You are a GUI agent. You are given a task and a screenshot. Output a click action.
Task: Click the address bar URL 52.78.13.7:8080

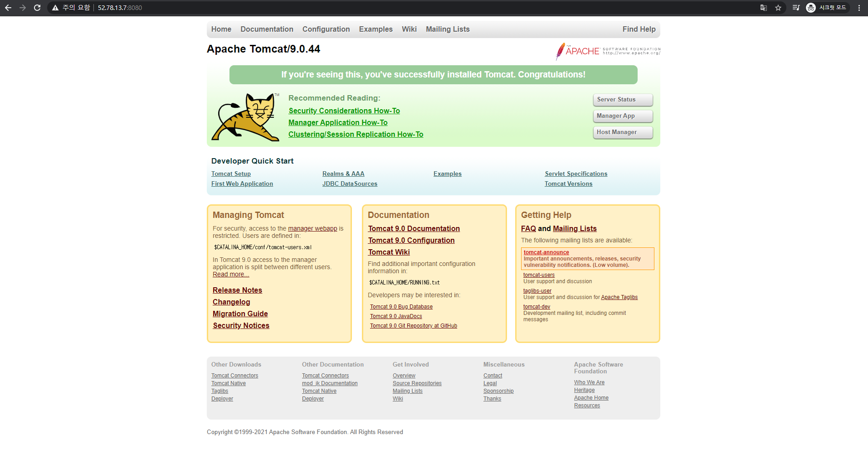tap(120, 8)
